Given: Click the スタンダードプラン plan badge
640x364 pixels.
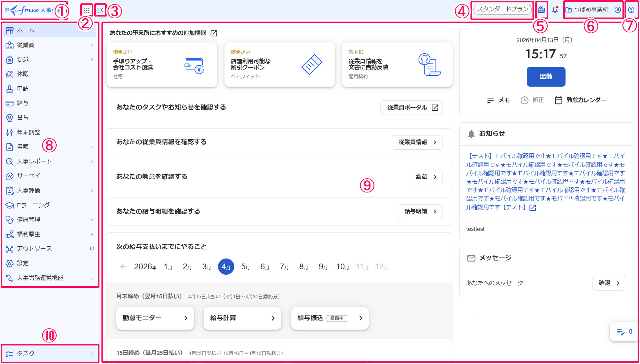Looking at the screenshot, I should click(502, 9).
